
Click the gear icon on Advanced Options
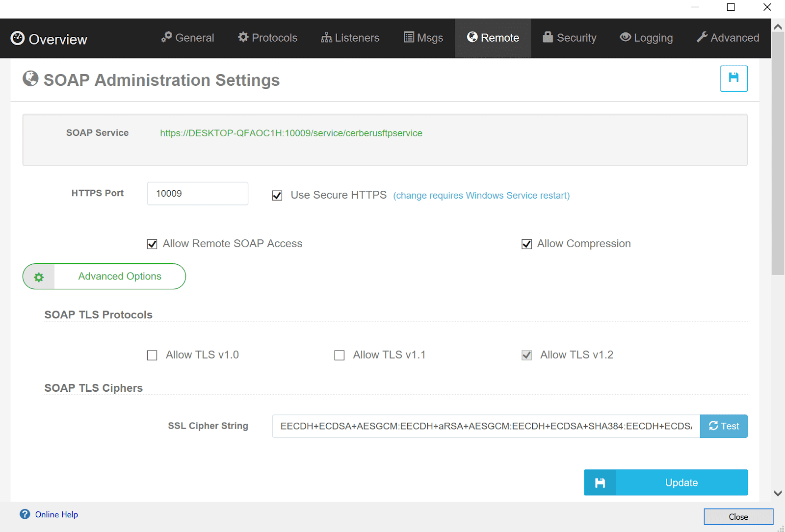[x=38, y=277]
